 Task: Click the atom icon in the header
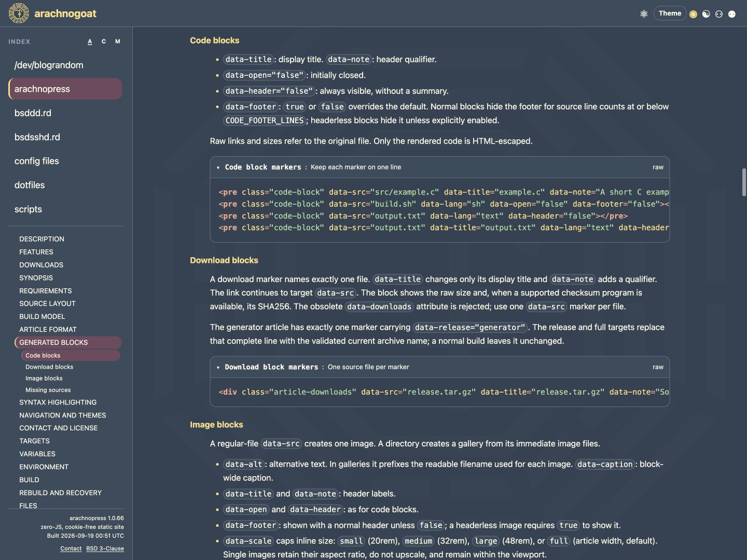644,14
